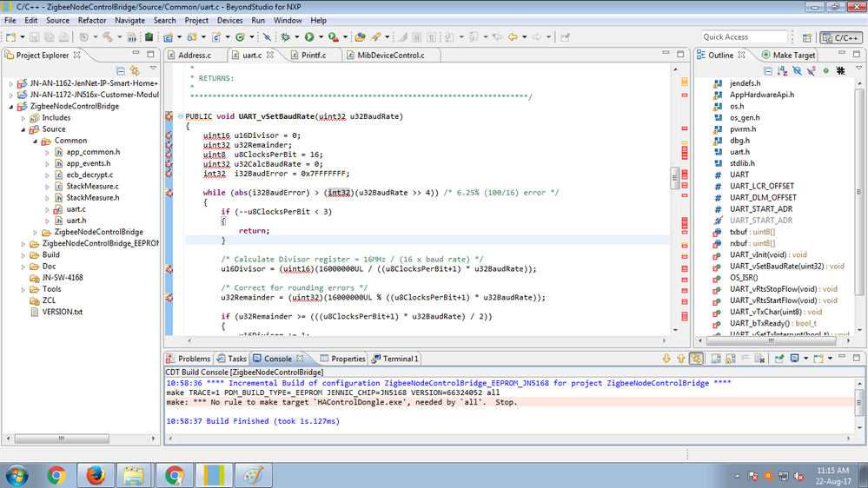Collapse all in Outline view toolbar
Image resolution: width=868 pixels, height=488 pixels.
point(768,70)
